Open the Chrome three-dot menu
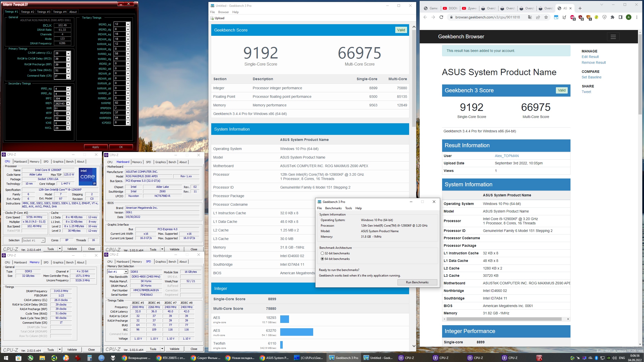 [637, 17]
